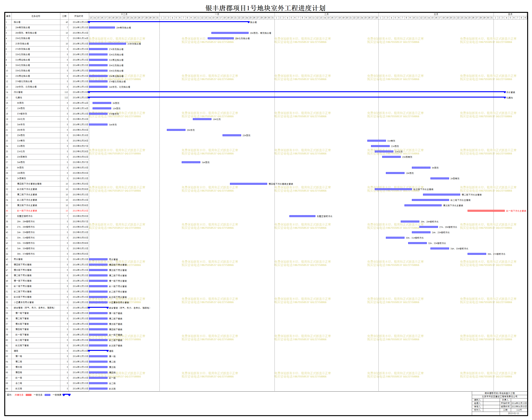Viewport: 532px width, 420px height.
Task: Click the 26#东侧 Gantt bar
Action: 176,130
